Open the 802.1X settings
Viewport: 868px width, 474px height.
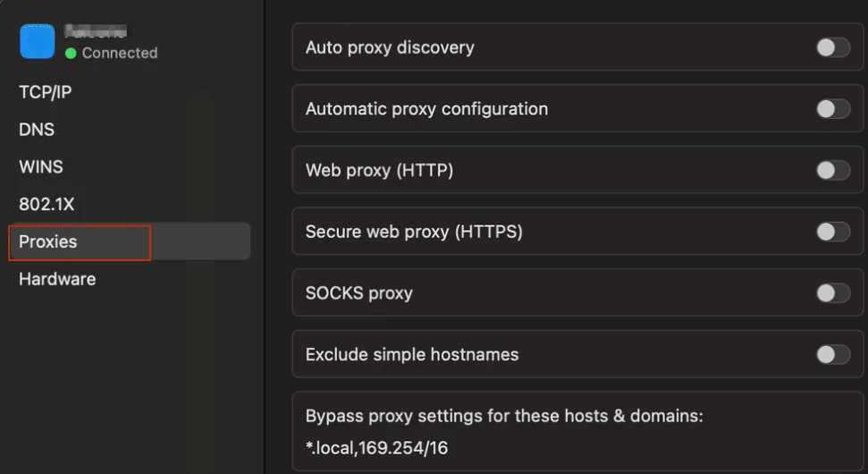pyautogui.click(x=46, y=204)
